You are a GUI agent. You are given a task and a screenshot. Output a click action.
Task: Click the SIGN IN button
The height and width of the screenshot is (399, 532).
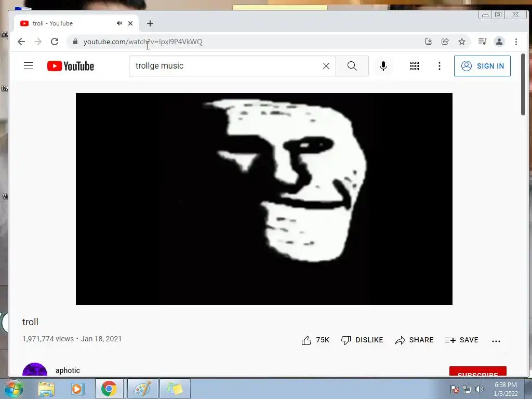(482, 66)
